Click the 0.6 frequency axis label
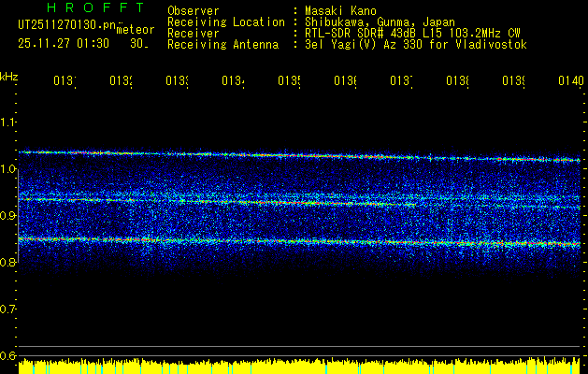The width and height of the screenshot is (588, 374). 8,356
